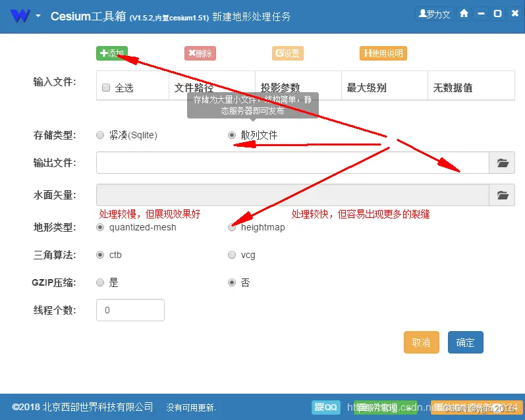Tick the 全选 select-all checkbox
Screen dimensions: 525x420
(106, 88)
